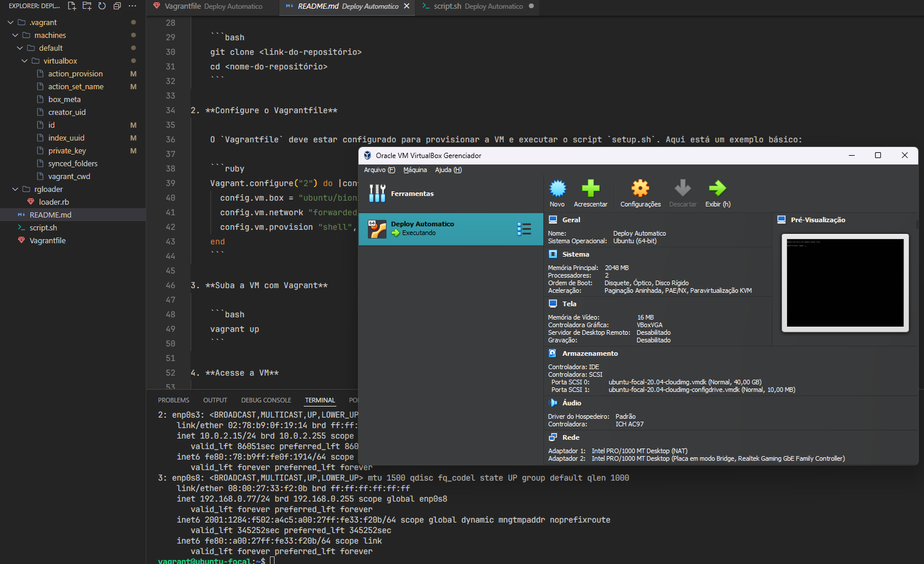Screen dimensions: 924x564
Task: Select the TERMINAL panel tab
Action: coord(320,400)
